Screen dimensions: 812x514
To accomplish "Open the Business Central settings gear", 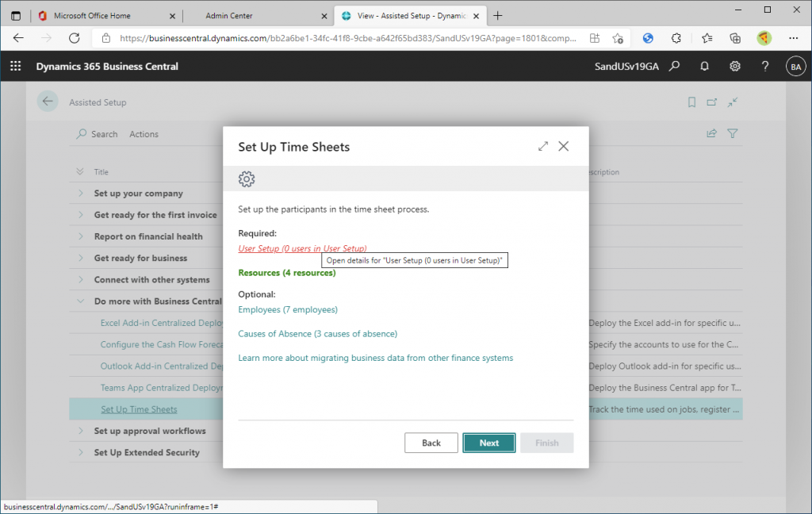I will tap(735, 66).
